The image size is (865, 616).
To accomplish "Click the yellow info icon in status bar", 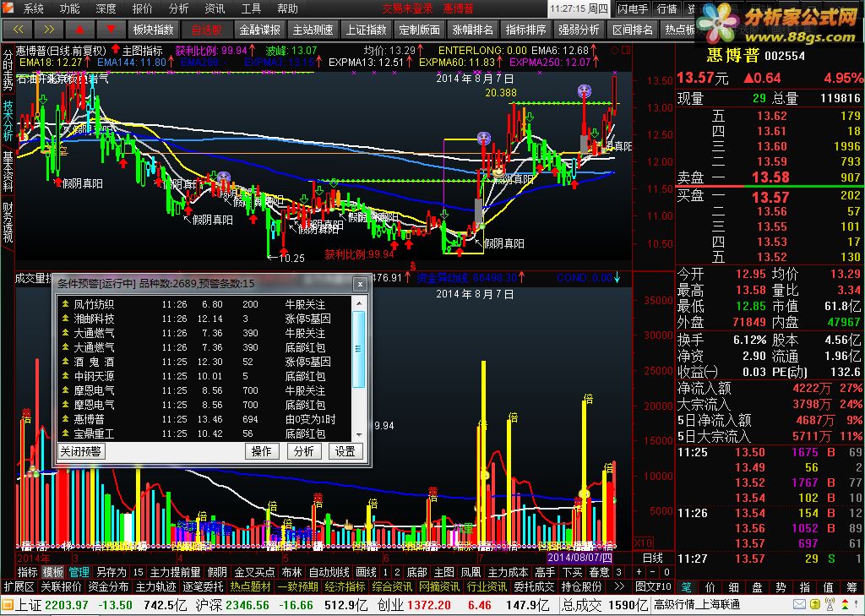I will (x=815, y=605).
